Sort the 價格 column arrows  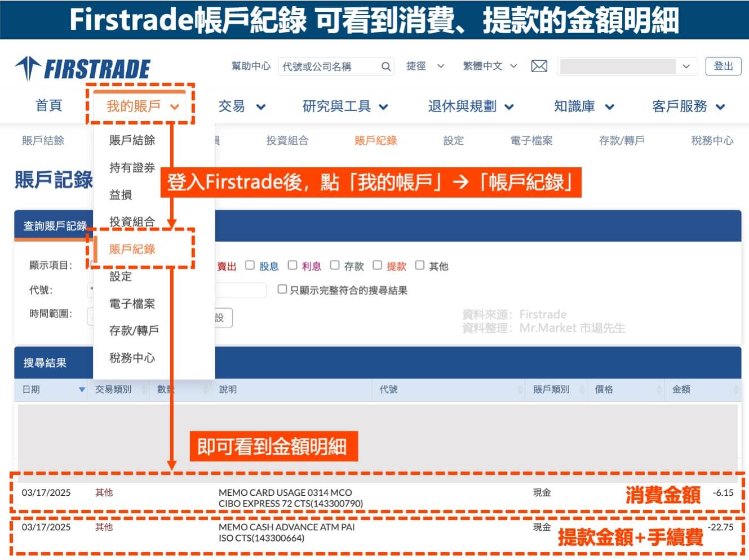pyautogui.click(x=659, y=390)
